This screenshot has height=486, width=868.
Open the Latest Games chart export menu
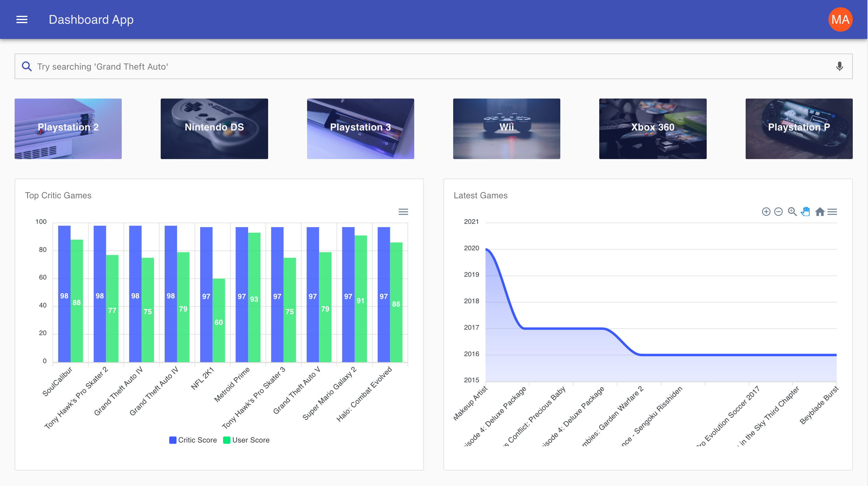click(x=832, y=211)
